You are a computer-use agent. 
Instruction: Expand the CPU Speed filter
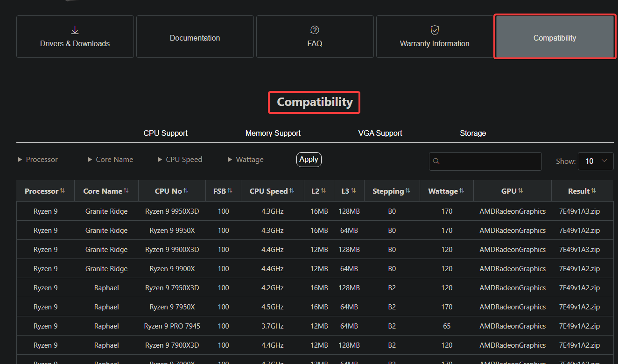pyautogui.click(x=180, y=160)
